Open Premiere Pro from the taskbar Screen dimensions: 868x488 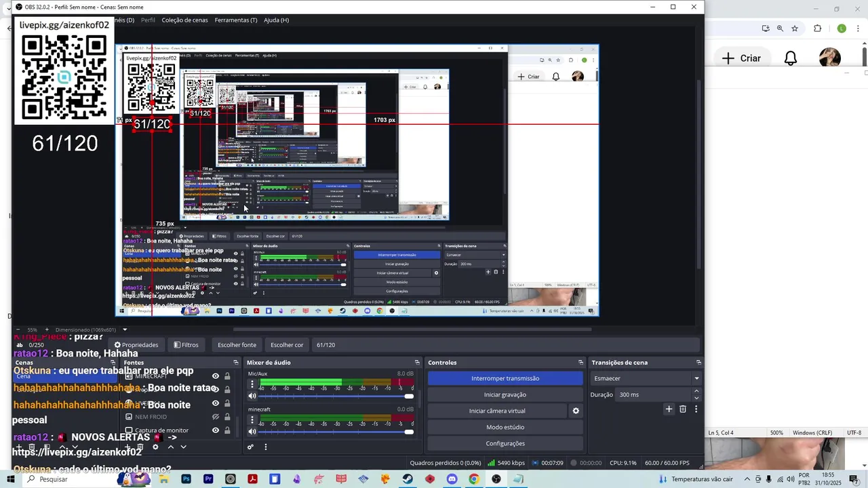(x=208, y=479)
